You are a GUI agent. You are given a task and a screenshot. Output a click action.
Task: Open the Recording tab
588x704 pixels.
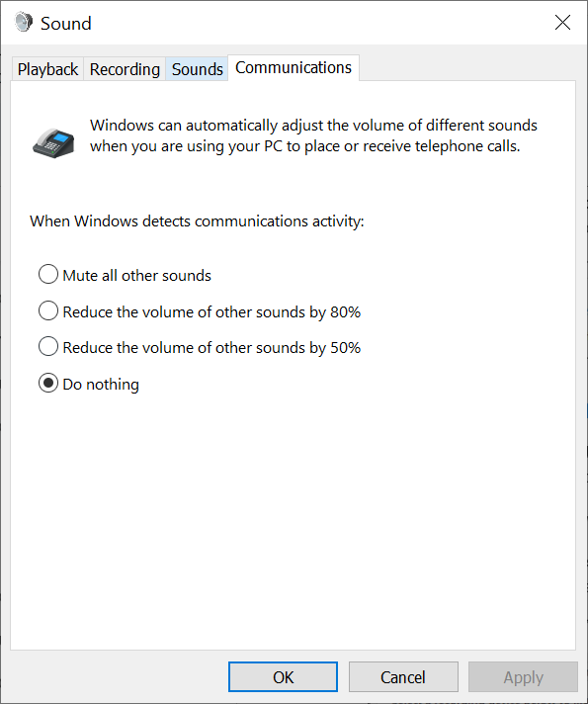pyautogui.click(x=125, y=69)
